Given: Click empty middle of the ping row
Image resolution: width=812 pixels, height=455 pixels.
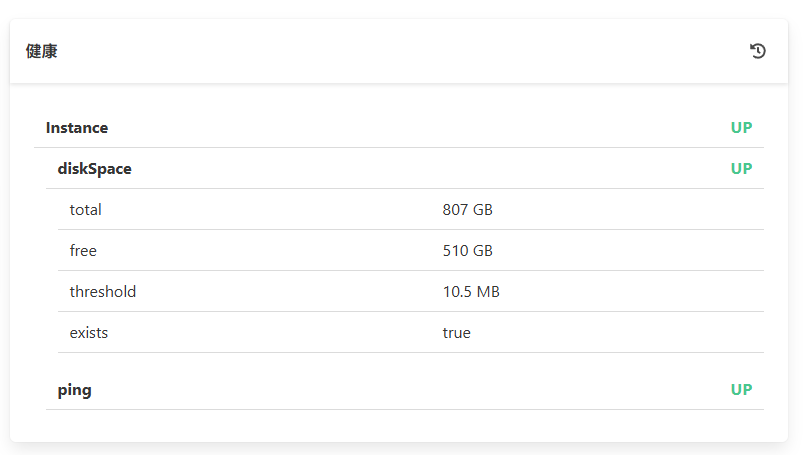Looking at the screenshot, I should point(400,390).
